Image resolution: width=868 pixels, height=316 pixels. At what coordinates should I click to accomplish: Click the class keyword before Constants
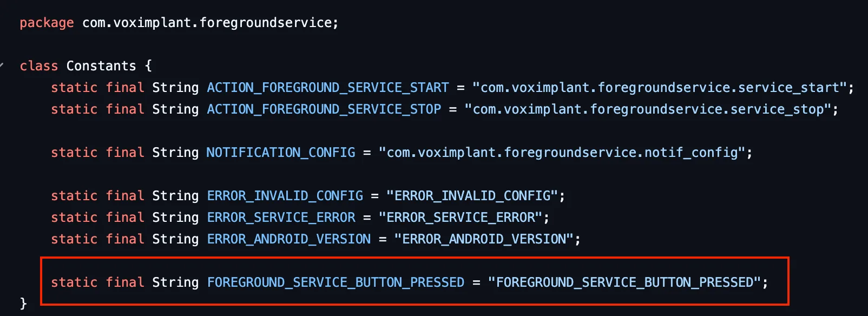coord(39,66)
